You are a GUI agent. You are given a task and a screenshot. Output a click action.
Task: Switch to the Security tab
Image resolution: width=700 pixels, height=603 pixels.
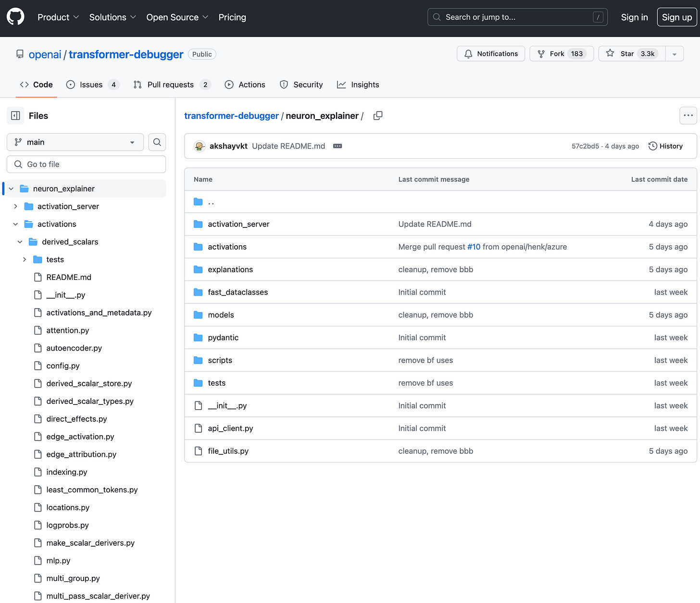[301, 85]
